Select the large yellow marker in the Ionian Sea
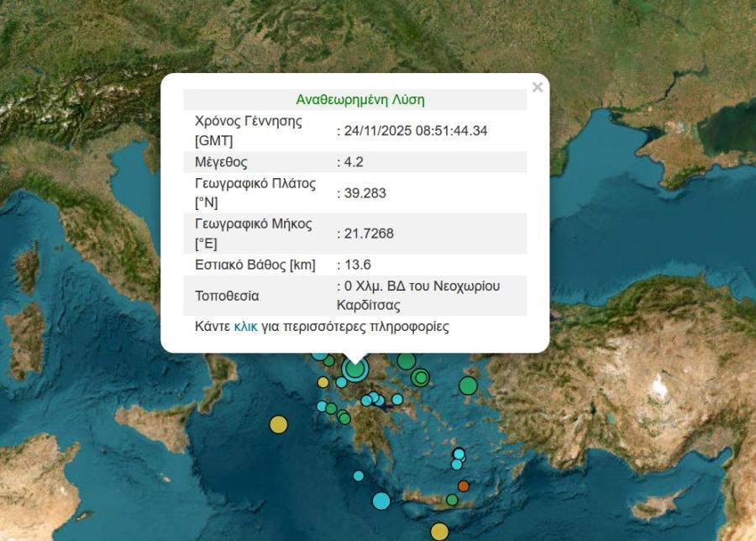The height and width of the screenshot is (541, 756). (278, 425)
